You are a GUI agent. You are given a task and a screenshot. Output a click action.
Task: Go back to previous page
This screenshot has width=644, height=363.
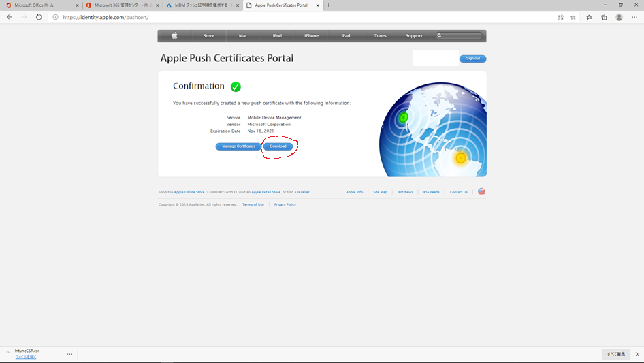point(10,17)
